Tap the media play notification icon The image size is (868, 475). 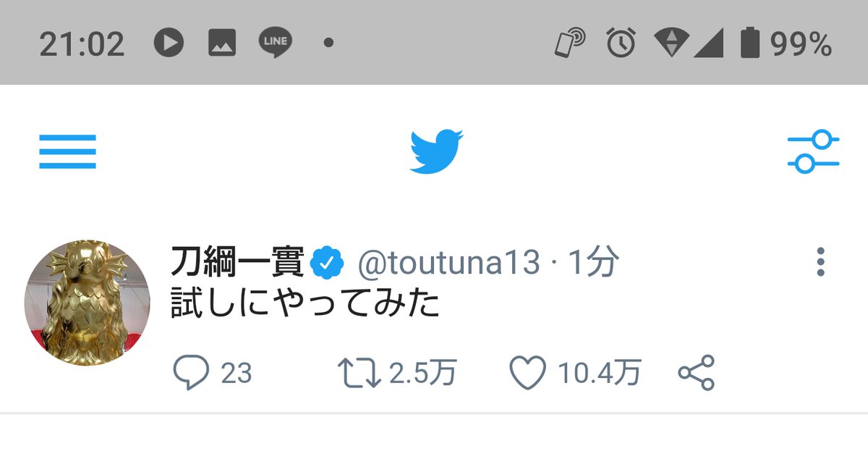(168, 43)
